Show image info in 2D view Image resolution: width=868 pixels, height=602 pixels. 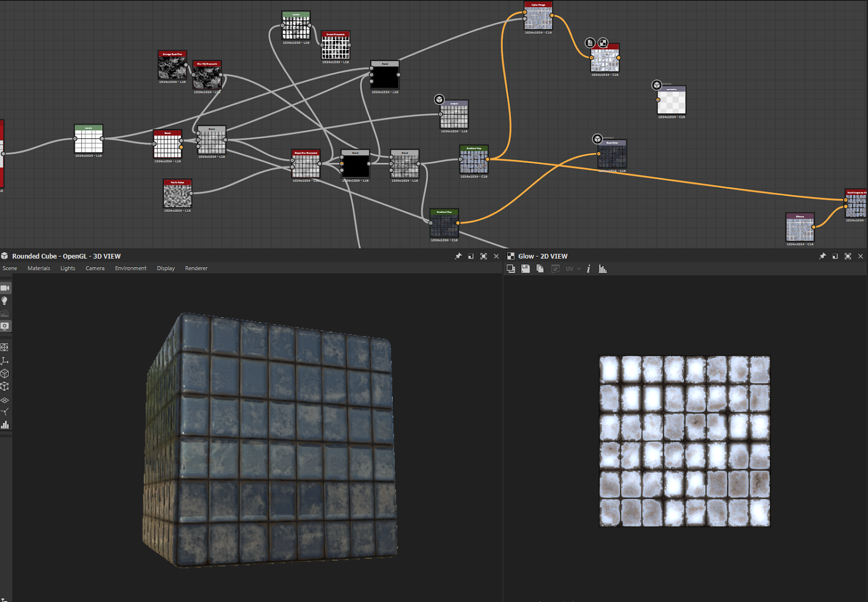coord(589,269)
